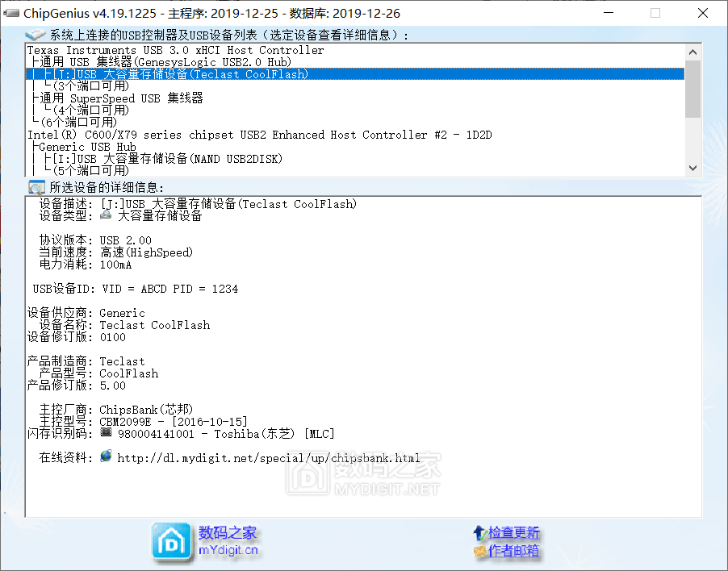This screenshot has height=571, width=728.
Task: Click the MyDigit logo icon at the bottom
Action: pyautogui.click(x=171, y=541)
